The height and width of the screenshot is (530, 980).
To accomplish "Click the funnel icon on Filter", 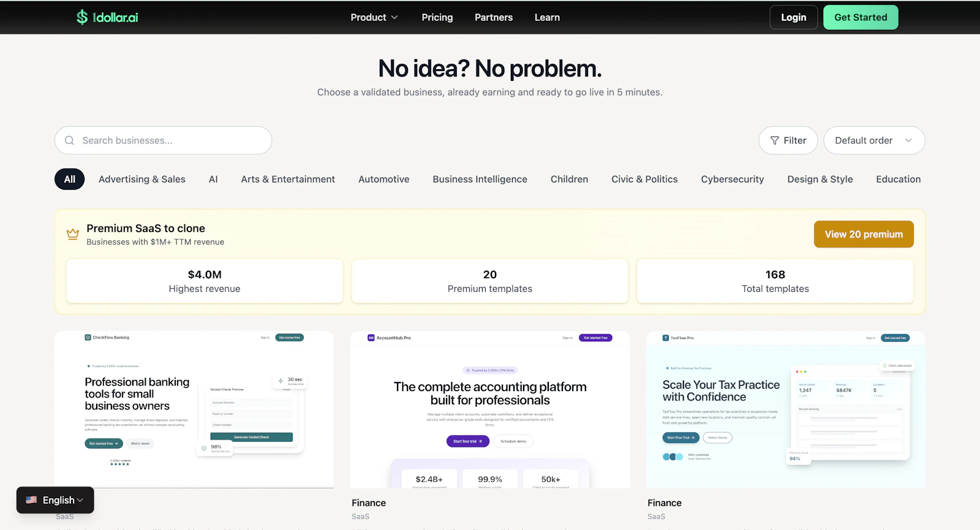I will click(x=775, y=140).
